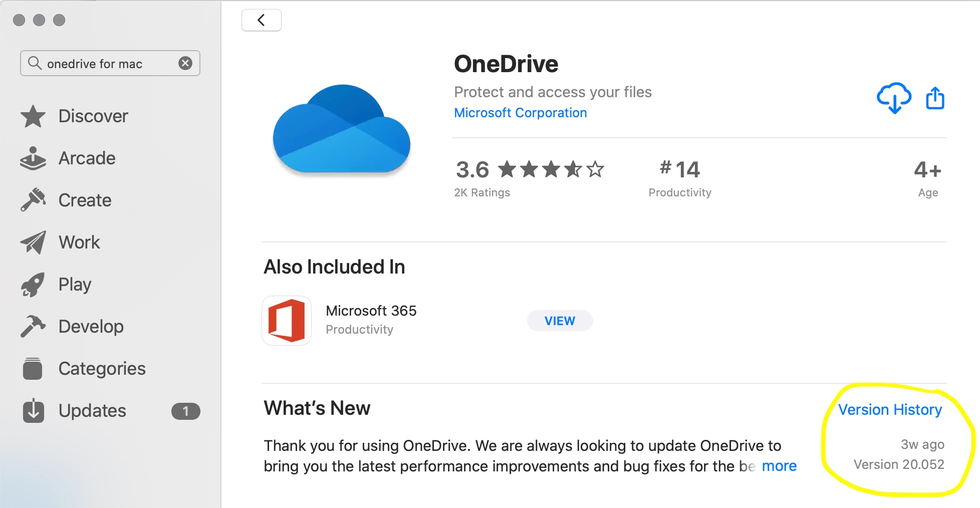Click the OneDrive cloud app icon
Image resolution: width=980 pixels, height=508 pixels.
click(342, 130)
